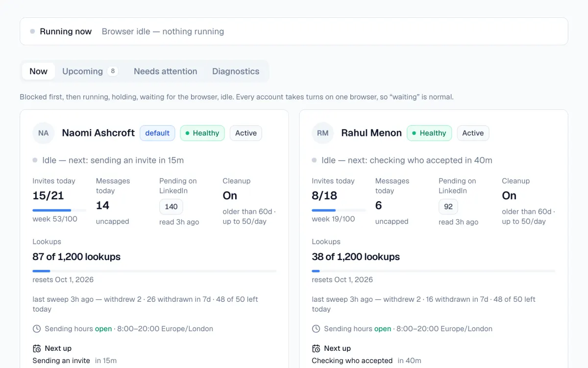Click the pending count 92 chip

448,207
